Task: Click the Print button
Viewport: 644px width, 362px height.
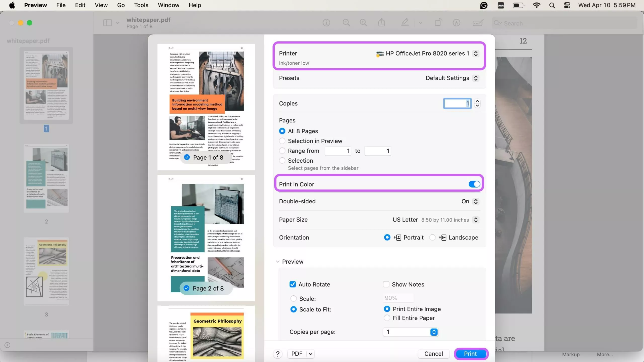Action: (471, 353)
